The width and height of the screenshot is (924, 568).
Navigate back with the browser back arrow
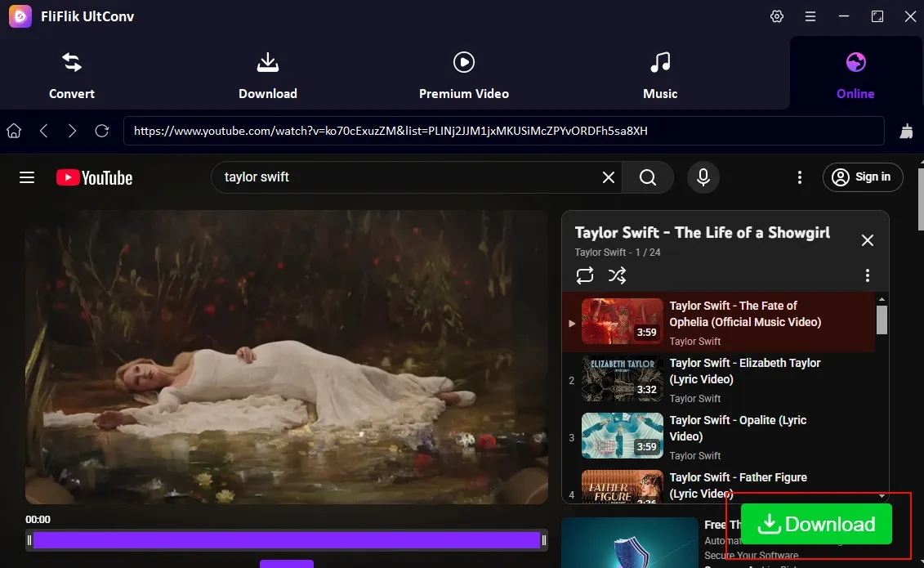(44, 130)
